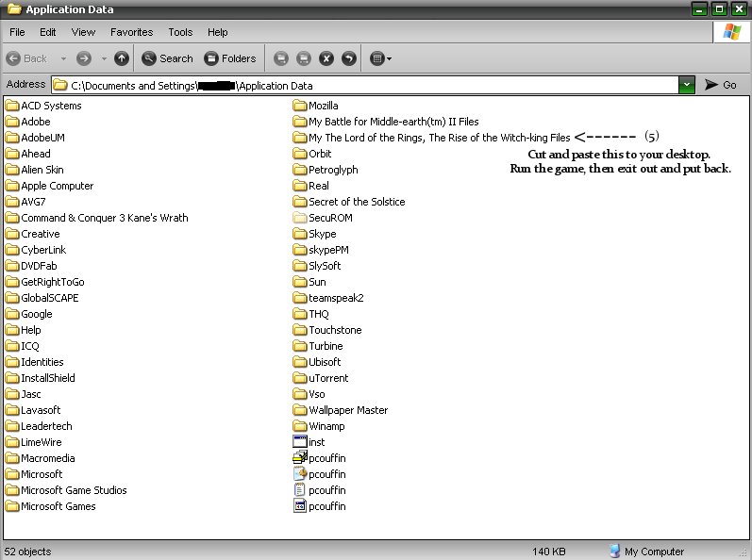Click the Go button
The height and width of the screenshot is (560, 752).
pos(720,85)
